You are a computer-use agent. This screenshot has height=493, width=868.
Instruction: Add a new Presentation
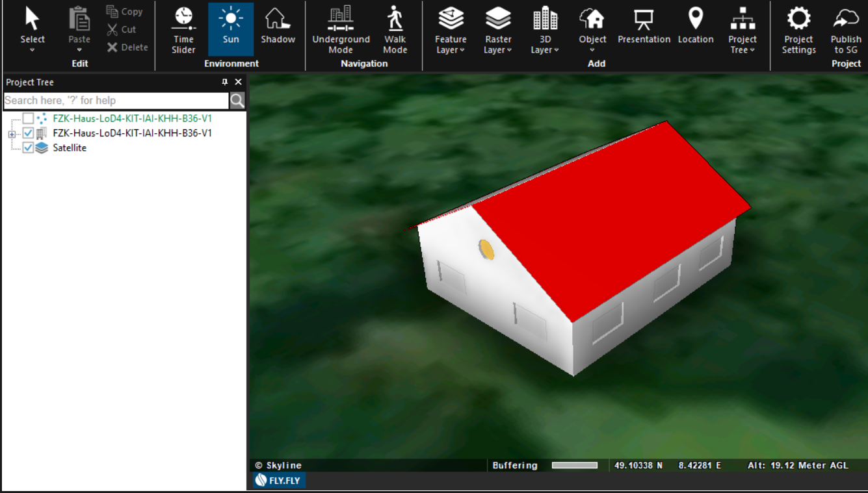644,26
